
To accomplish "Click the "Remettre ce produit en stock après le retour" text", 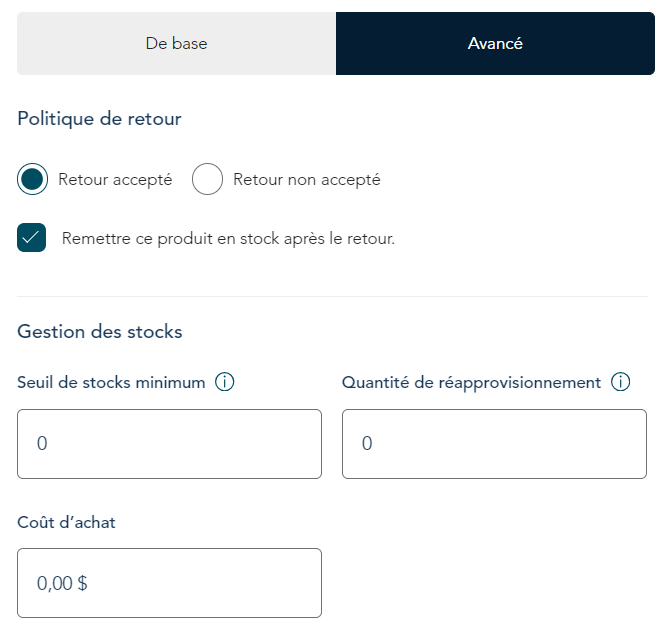I will 228,238.
